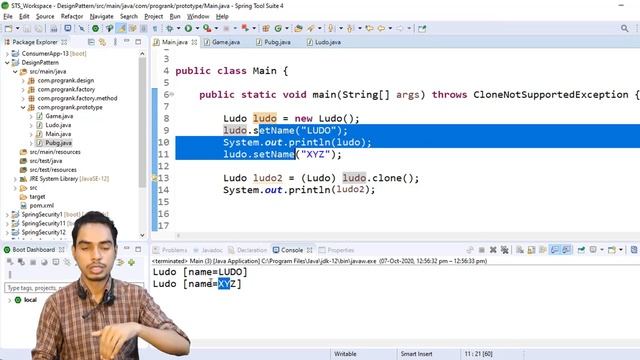Expand com.progrank.design package node
Image resolution: width=640 pixels, height=360 pixels.
(23, 80)
